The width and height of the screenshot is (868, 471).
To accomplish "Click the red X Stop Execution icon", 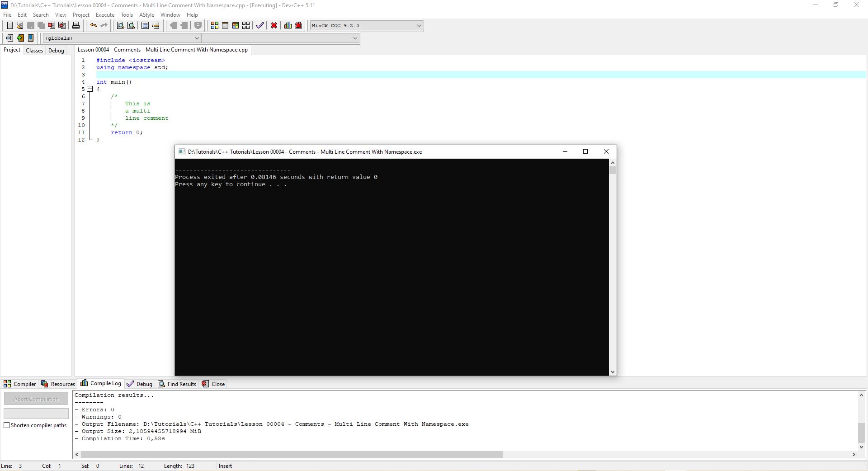I will click(274, 26).
